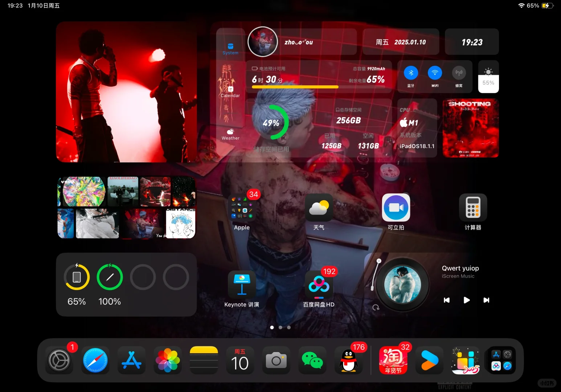Viewport: 561px width, 392px height.
Task: Launch the Camera app from the dock
Action: coord(276,360)
